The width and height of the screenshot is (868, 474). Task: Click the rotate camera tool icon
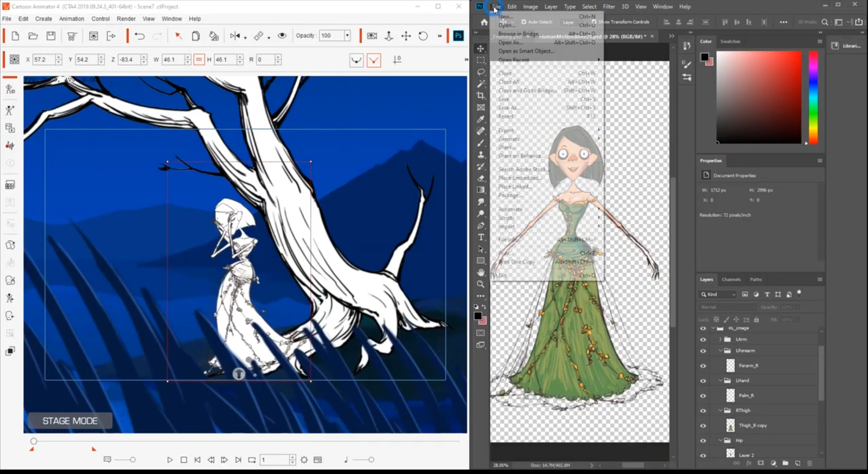click(423, 36)
